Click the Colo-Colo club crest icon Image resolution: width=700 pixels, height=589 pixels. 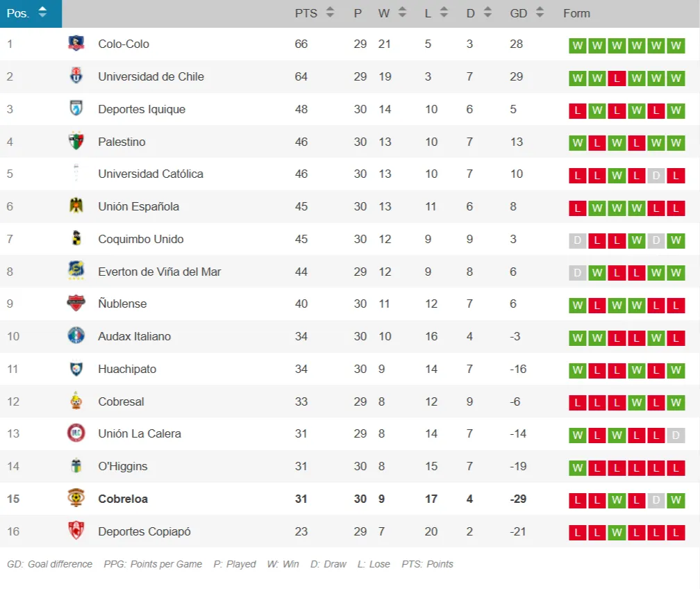point(76,44)
